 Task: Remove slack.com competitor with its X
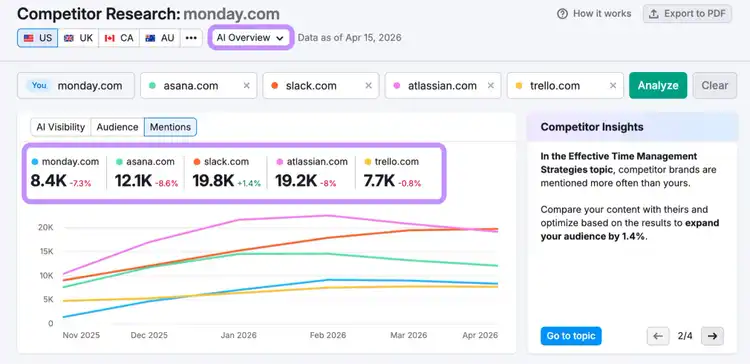coord(368,86)
